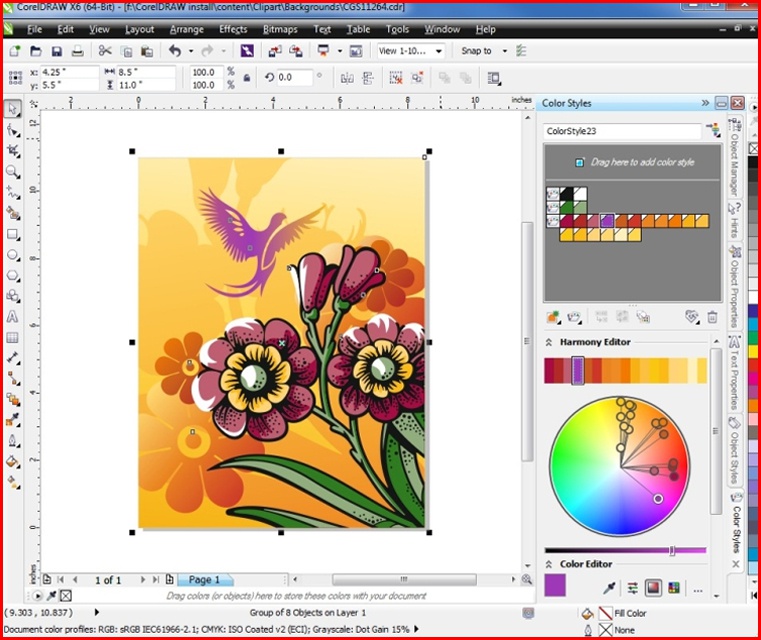Open the Effects menu
The width and height of the screenshot is (761, 640).
[x=233, y=30]
